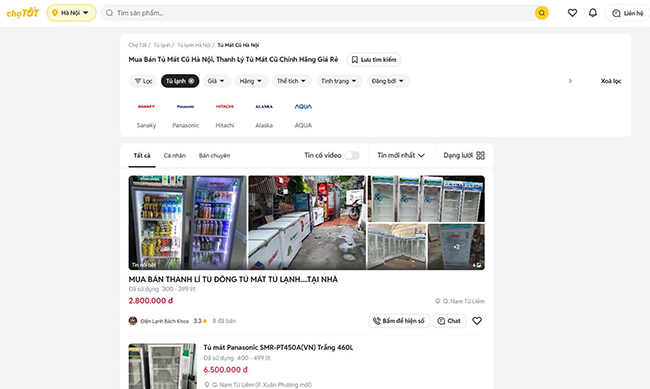Open the +2 more photos thumbnail

tap(456, 247)
